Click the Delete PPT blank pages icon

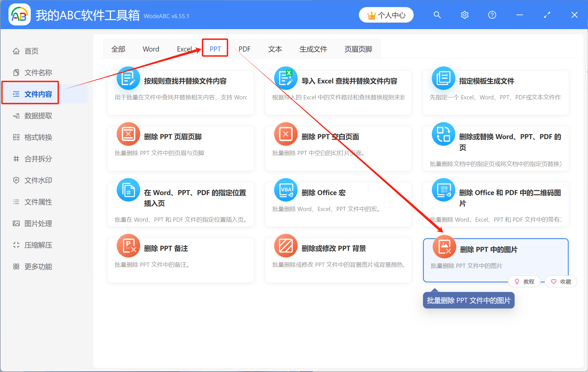point(286,134)
